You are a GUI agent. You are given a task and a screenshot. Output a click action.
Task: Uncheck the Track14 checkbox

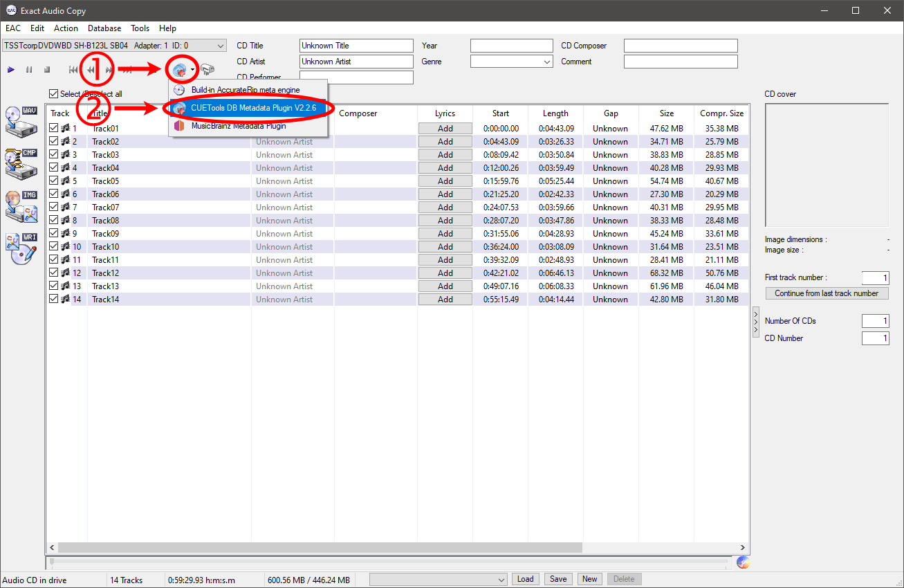click(x=54, y=299)
